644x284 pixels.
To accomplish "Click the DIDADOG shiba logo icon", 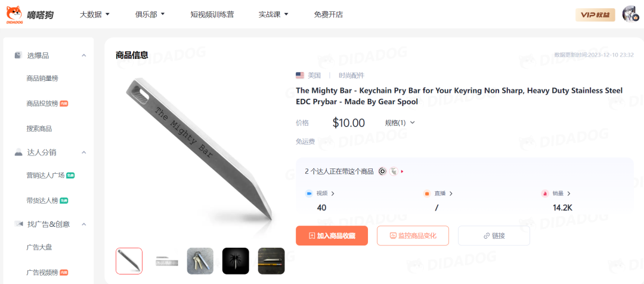I will coord(14,15).
